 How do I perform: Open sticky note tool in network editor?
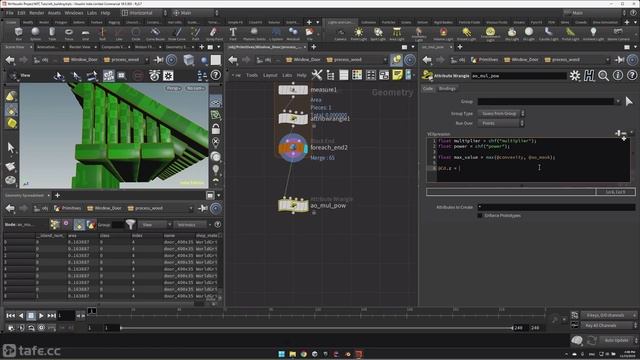(397, 75)
